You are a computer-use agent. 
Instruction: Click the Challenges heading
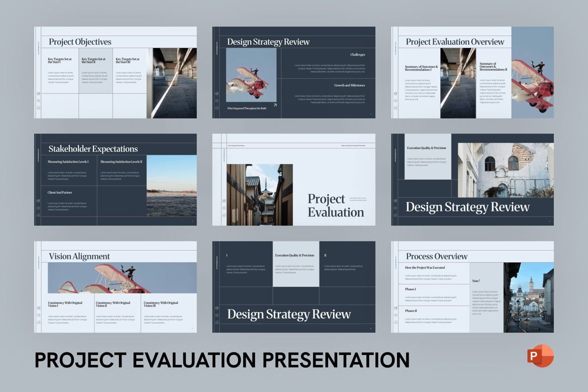pyautogui.click(x=357, y=55)
